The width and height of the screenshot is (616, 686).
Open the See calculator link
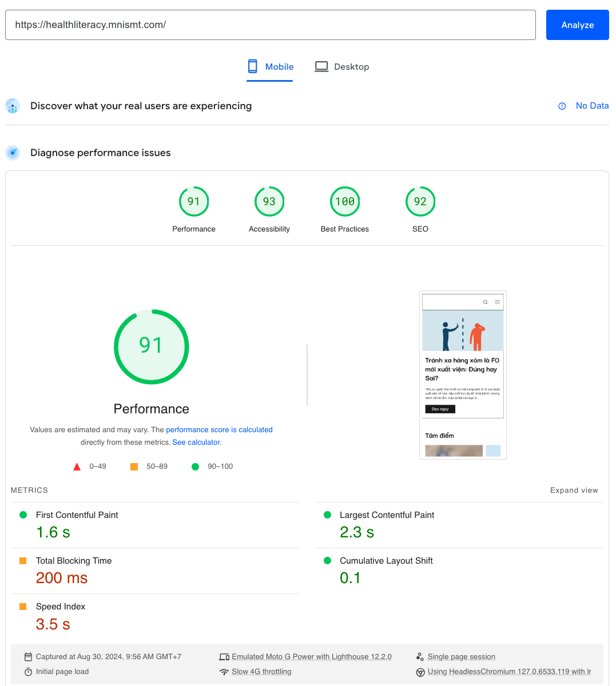point(196,442)
